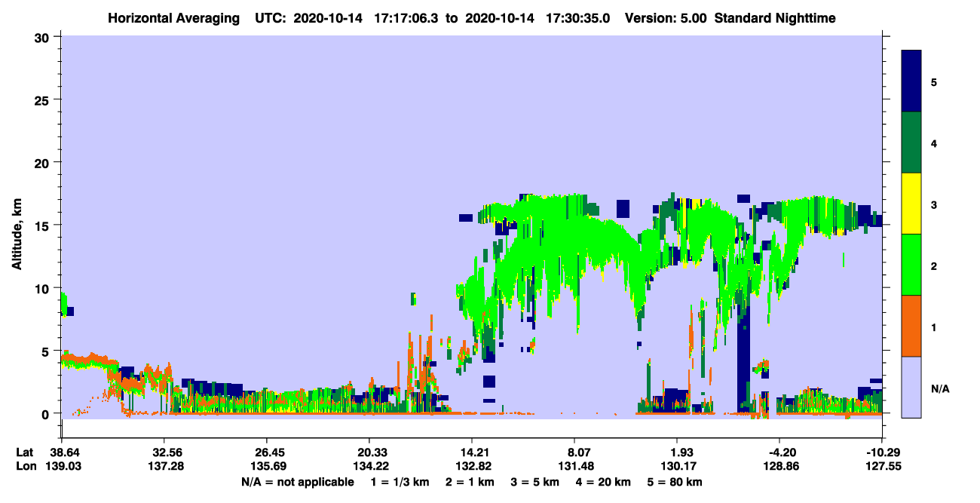980x503 pixels.
Task: Click the start time '17:17:06.3' in the title
Action: [x=408, y=17]
